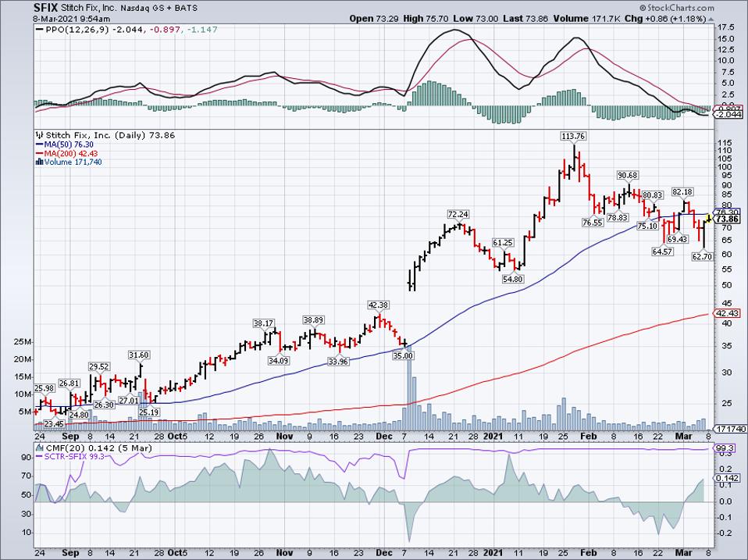The image size is (748, 560).
Task: Click the 73.86 last price tag on right axis
Action: tap(728, 219)
